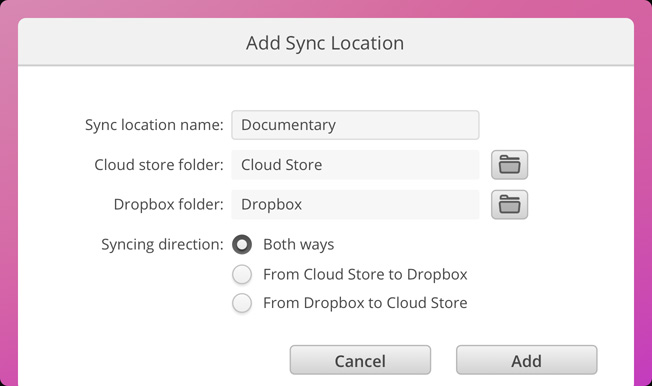The height and width of the screenshot is (386, 652).
Task: Open the Dropbox folder browse icon
Action: (x=509, y=205)
